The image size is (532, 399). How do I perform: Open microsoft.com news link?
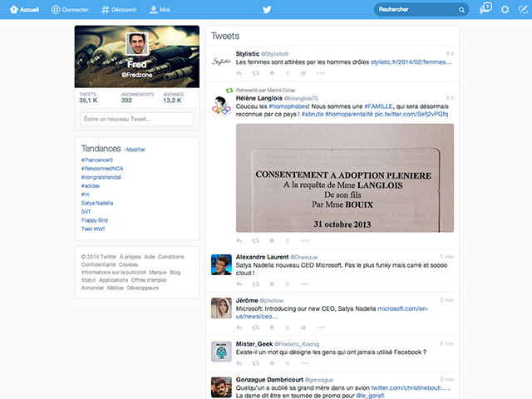click(x=332, y=313)
